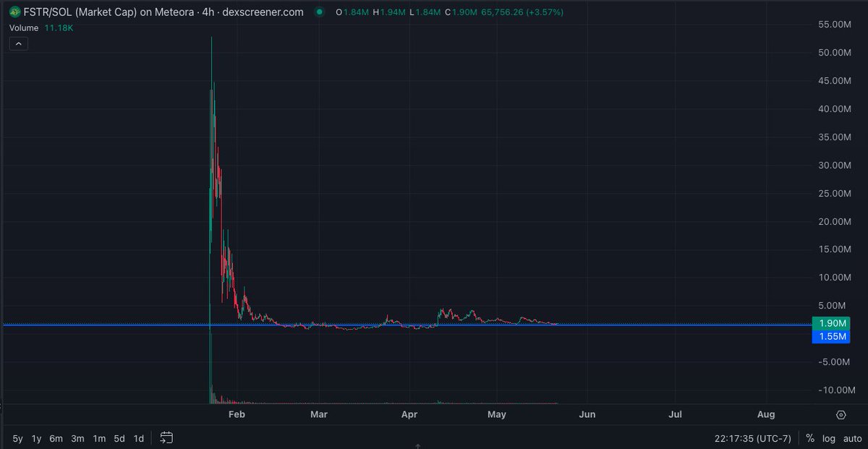Open the go-to-date calendar picker
This screenshot has width=868, height=449.
pos(166,437)
